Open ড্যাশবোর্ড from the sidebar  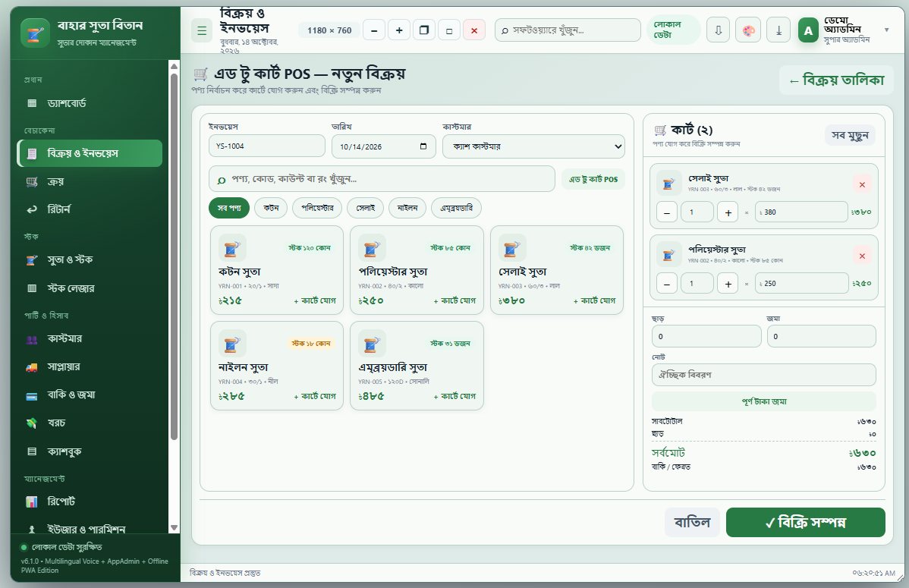pos(90,103)
